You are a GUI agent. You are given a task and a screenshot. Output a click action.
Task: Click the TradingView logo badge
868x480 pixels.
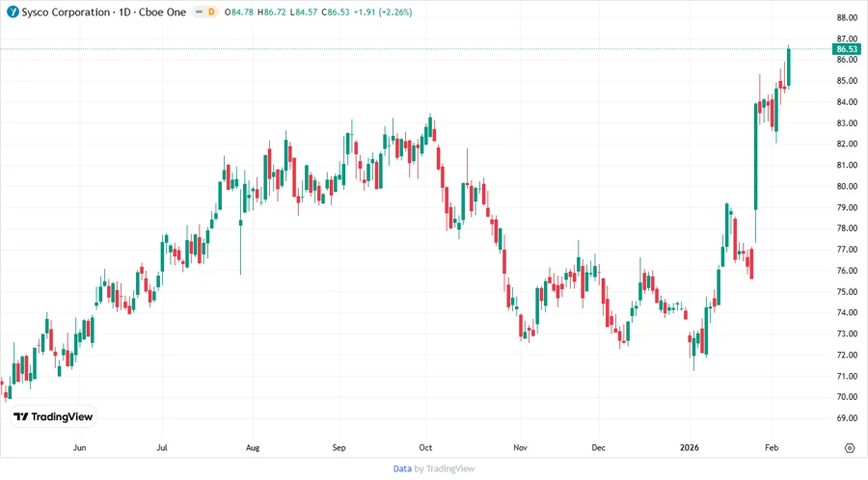pos(54,416)
